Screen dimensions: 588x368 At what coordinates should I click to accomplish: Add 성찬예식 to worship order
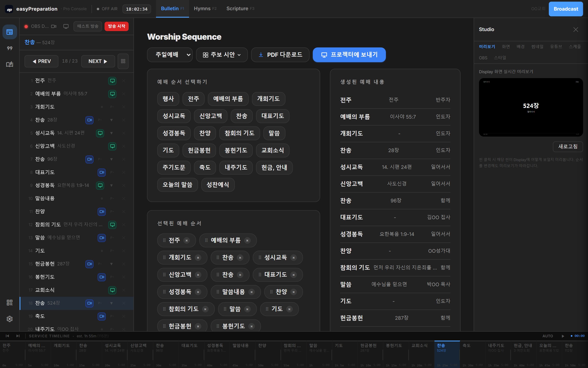tap(218, 185)
